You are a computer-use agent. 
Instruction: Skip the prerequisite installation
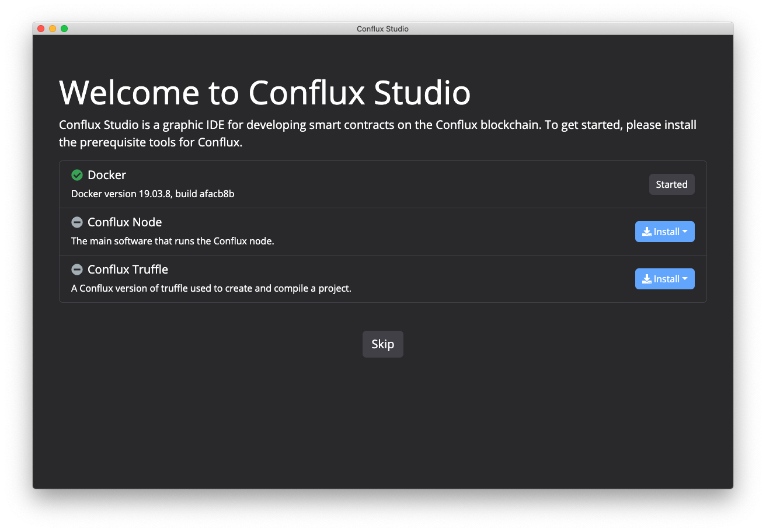(x=383, y=344)
